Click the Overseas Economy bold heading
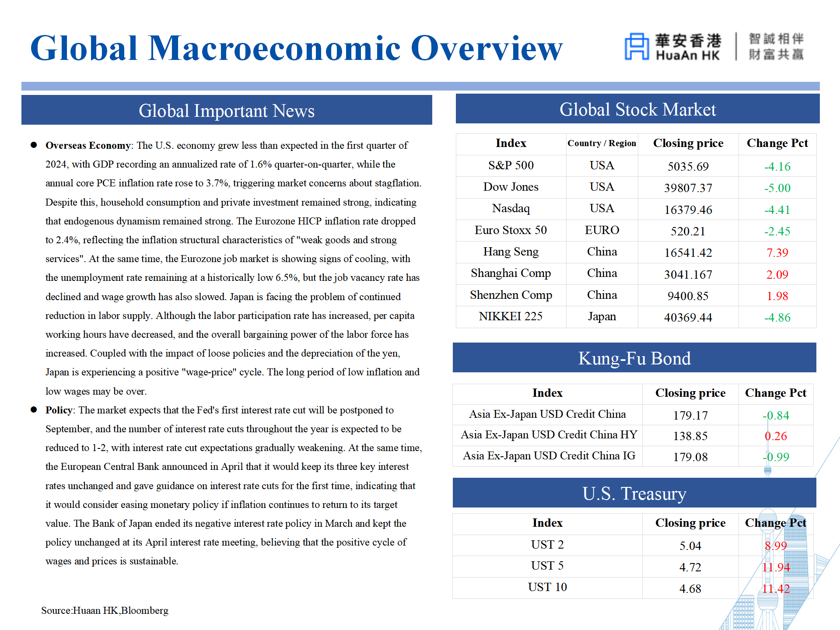 tap(88, 145)
